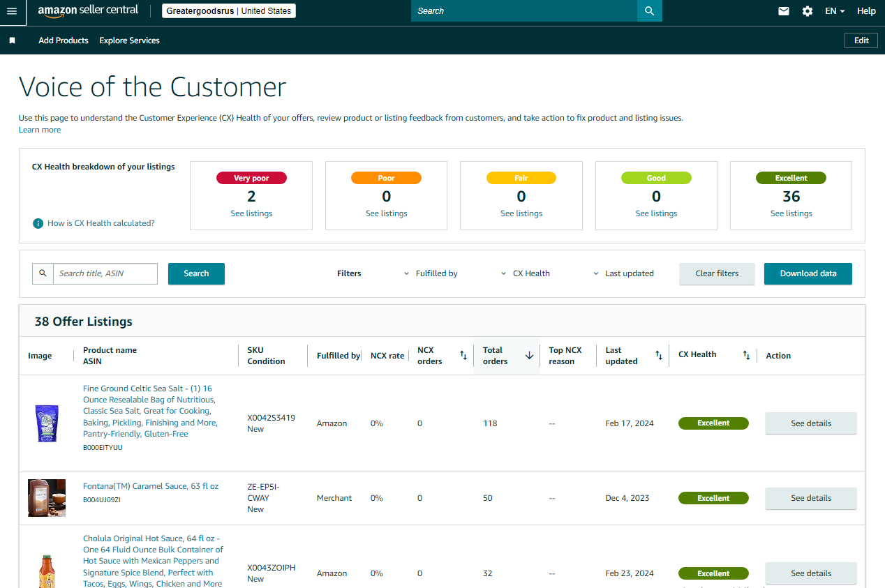Viewport: 885px width, 588px height.
Task: Open the messages envelope icon
Action: click(784, 11)
